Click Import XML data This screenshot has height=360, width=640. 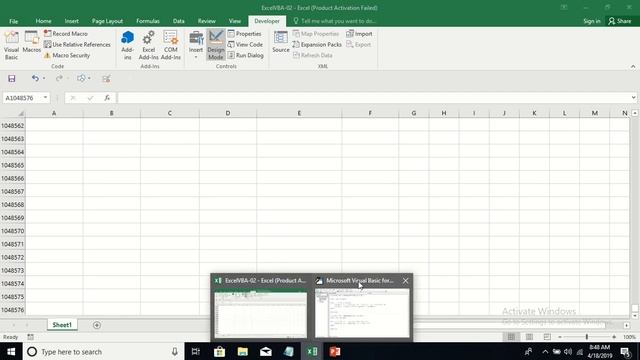[359, 33]
